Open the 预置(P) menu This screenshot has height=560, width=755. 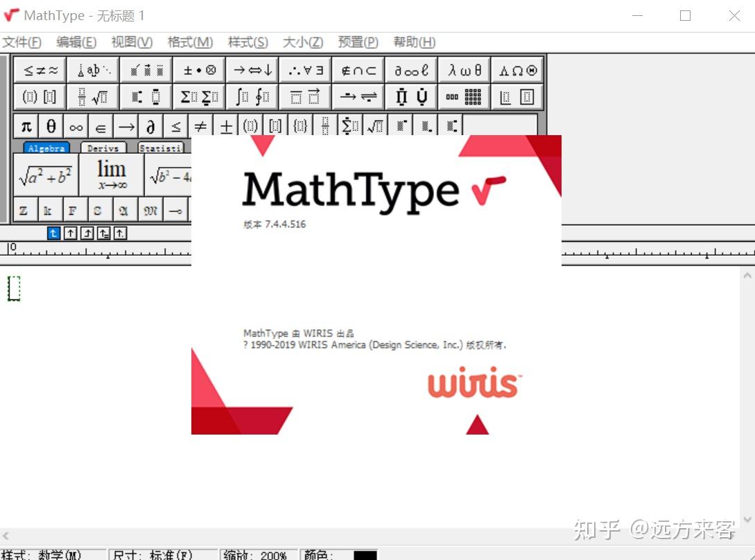coord(357,42)
